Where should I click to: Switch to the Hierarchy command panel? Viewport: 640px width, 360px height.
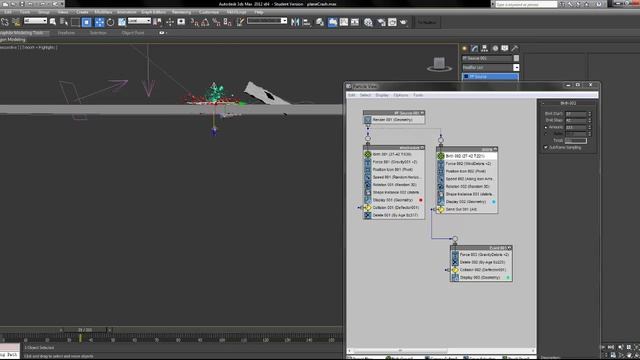pyautogui.click(x=484, y=49)
